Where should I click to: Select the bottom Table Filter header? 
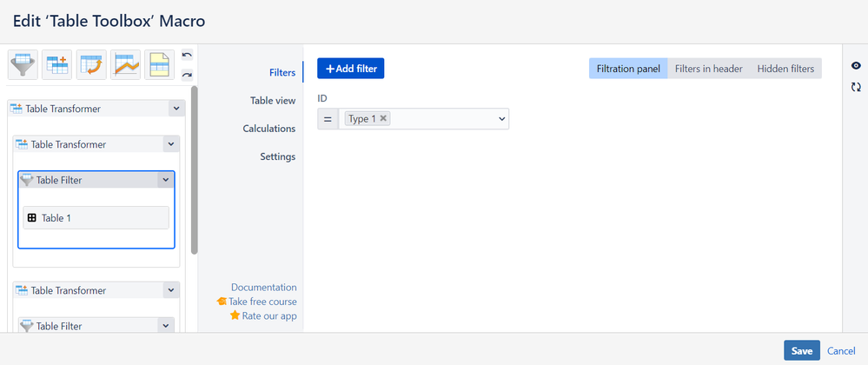point(89,326)
